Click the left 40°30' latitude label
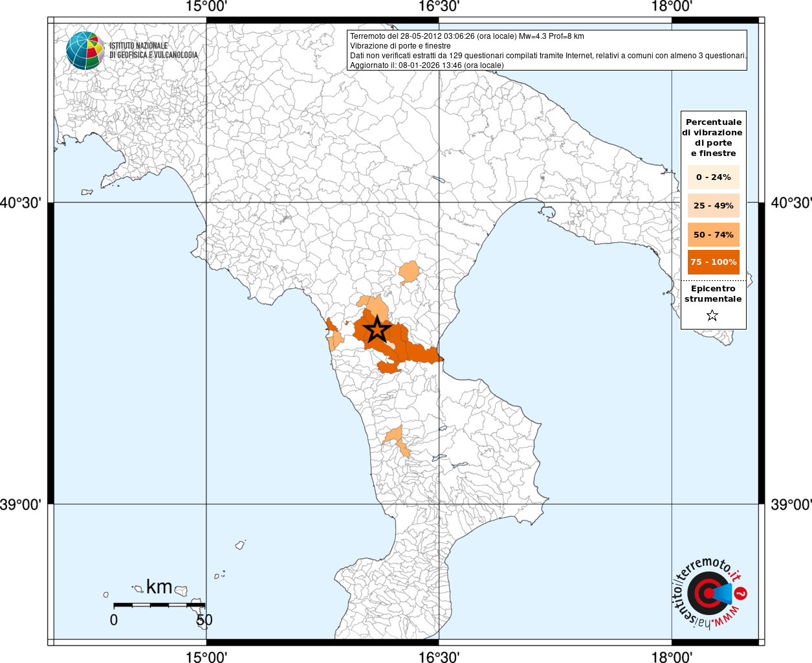Image resolution: width=812 pixels, height=663 pixels. pyautogui.click(x=21, y=203)
